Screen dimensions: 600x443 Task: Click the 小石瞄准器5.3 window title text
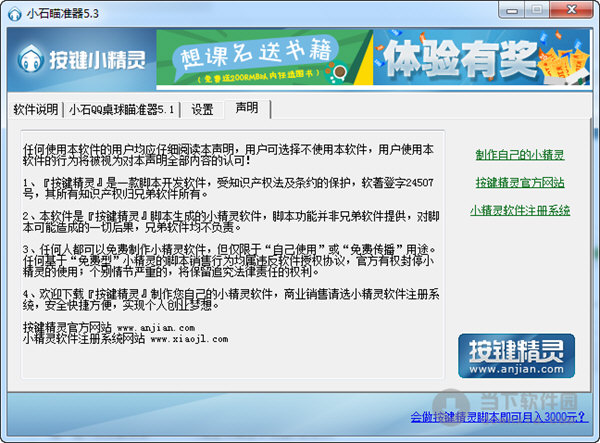63,14
